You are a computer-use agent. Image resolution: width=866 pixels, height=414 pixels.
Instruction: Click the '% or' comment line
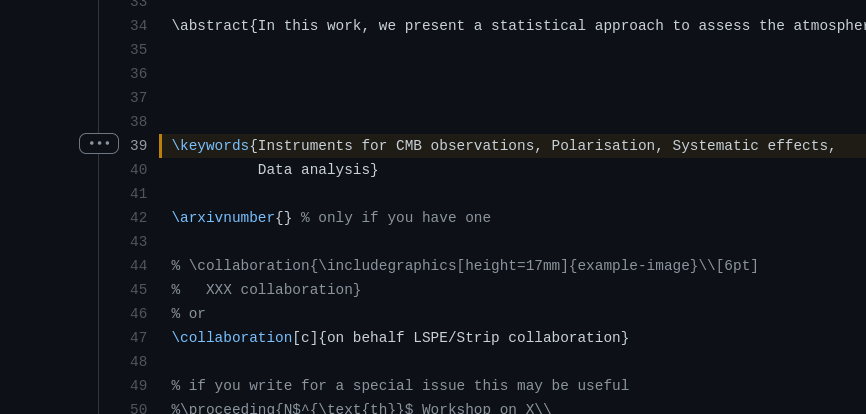(x=189, y=314)
